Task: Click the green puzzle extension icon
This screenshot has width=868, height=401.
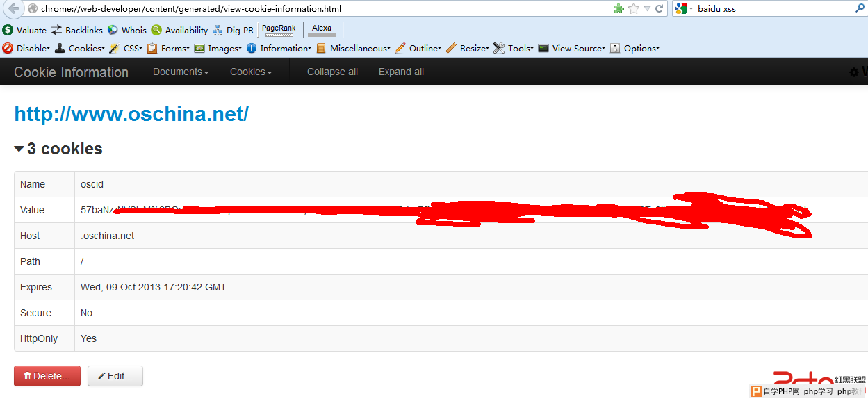Action: point(619,9)
